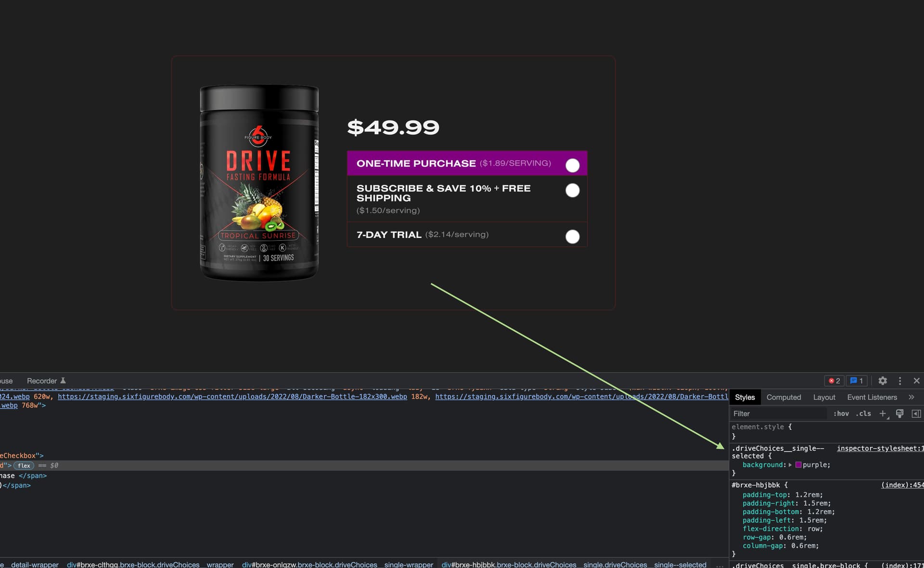Click the flex-direction row value
The image size is (924, 568).
pyautogui.click(x=813, y=529)
